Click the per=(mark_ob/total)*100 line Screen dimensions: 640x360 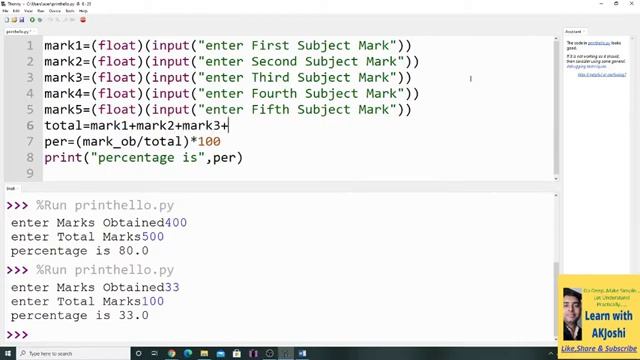132,142
